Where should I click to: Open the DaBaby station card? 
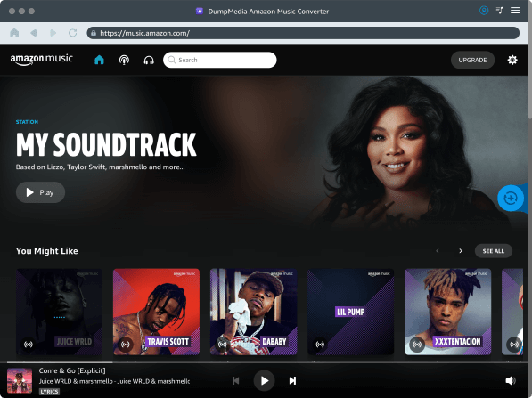[x=254, y=312]
